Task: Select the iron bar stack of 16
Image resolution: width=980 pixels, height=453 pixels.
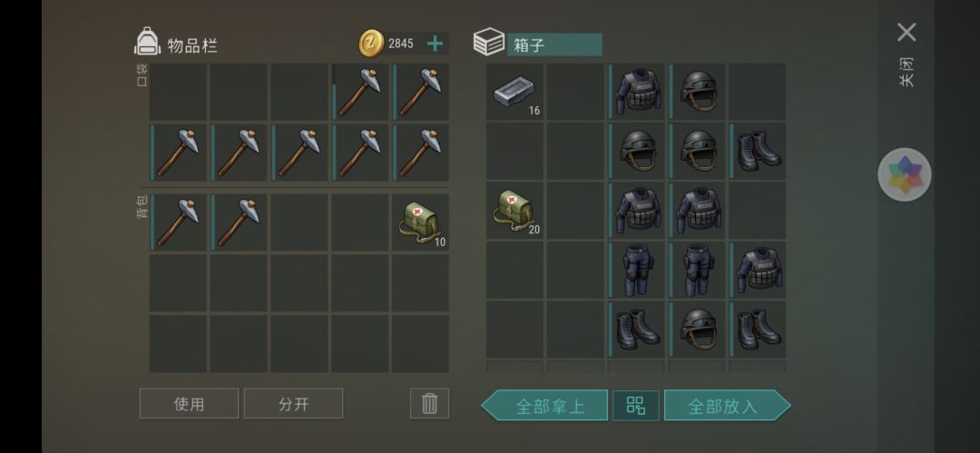Action: pos(514,92)
